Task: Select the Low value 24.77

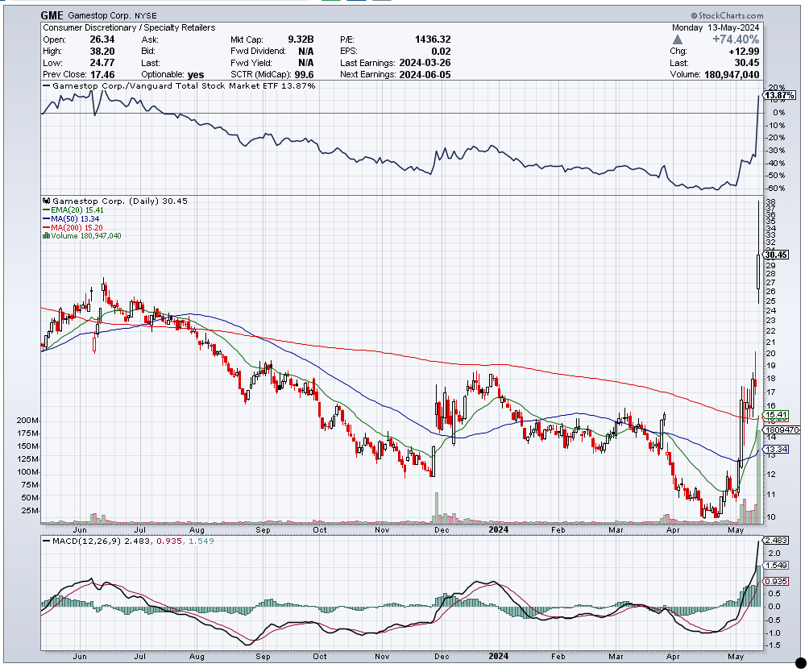Action: tap(102, 63)
